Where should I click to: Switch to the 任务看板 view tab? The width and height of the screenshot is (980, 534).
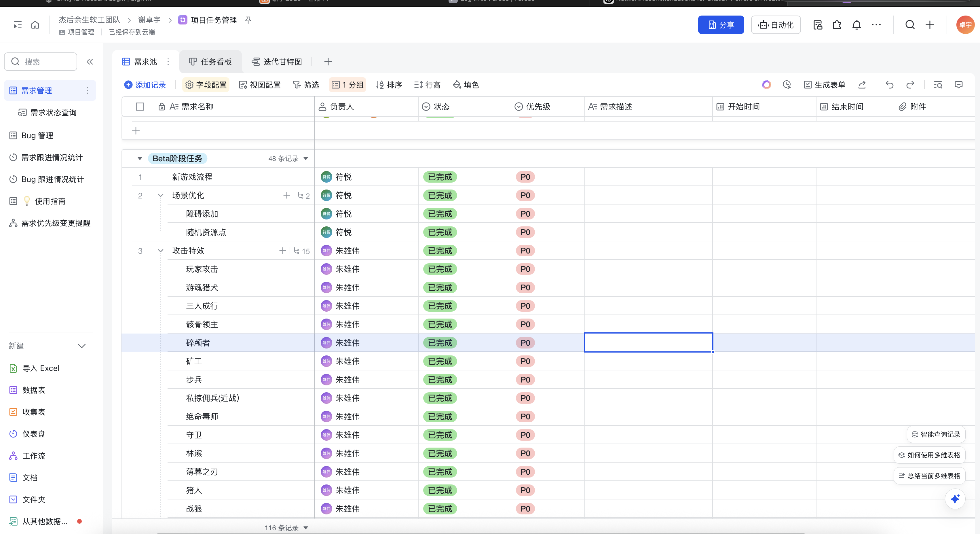(x=210, y=61)
